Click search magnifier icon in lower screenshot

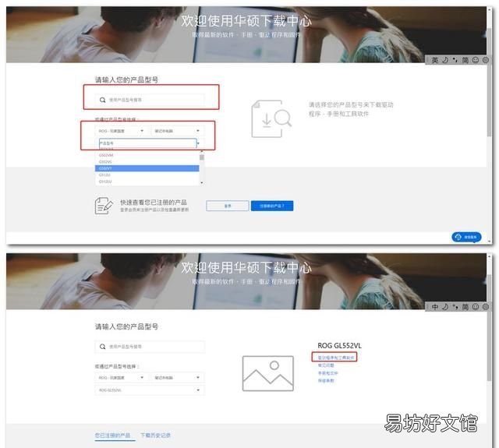point(102,347)
